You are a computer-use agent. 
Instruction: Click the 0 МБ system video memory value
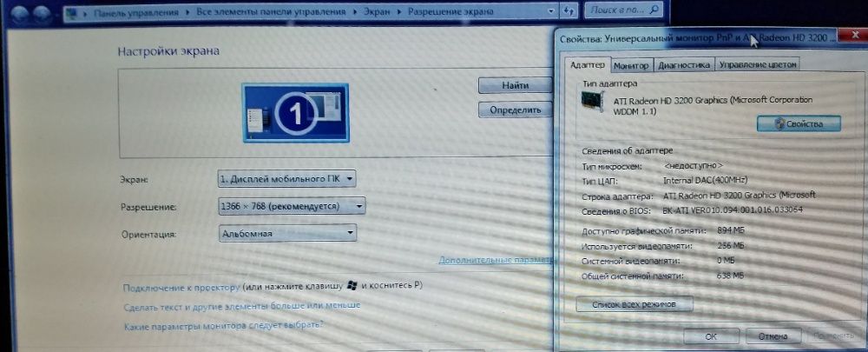(726, 260)
